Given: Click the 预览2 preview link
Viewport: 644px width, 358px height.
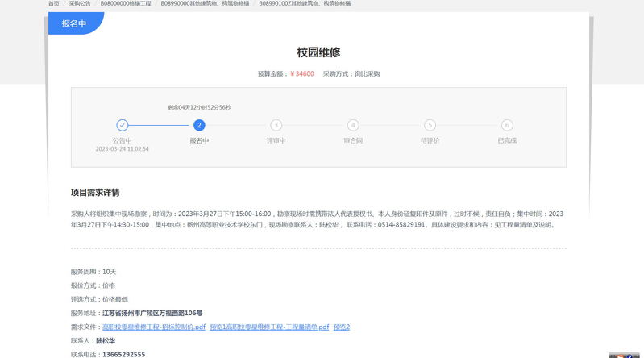Looking at the screenshot, I should tap(342, 327).
